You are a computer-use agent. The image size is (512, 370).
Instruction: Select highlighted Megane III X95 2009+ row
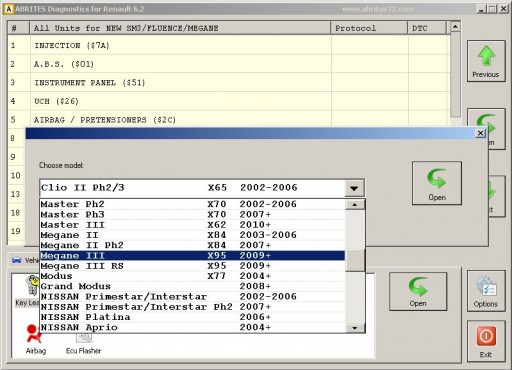pyautogui.click(x=192, y=256)
